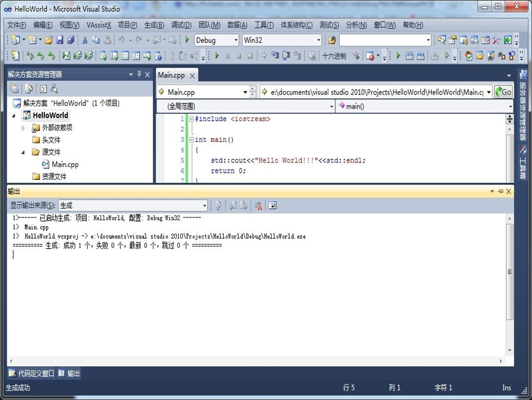Viewport: 532px width, 400px height.
Task: Cut selection with scissors icon
Action: point(85,40)
